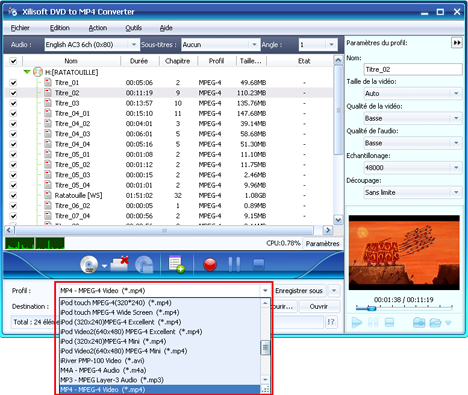Choose MP3 - MPEG Layer-3 Audio profile
This screenshot has width=468, height=395.
160,380
